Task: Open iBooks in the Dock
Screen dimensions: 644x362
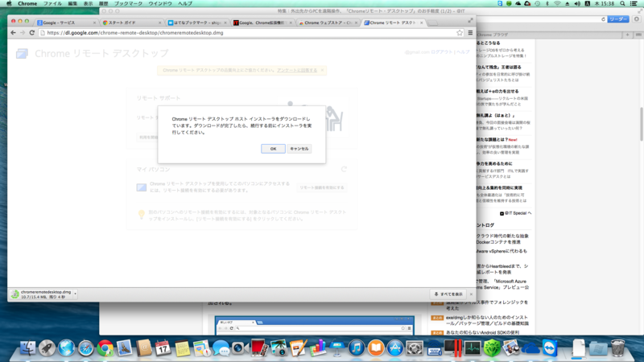Action: tap(375, 348)
